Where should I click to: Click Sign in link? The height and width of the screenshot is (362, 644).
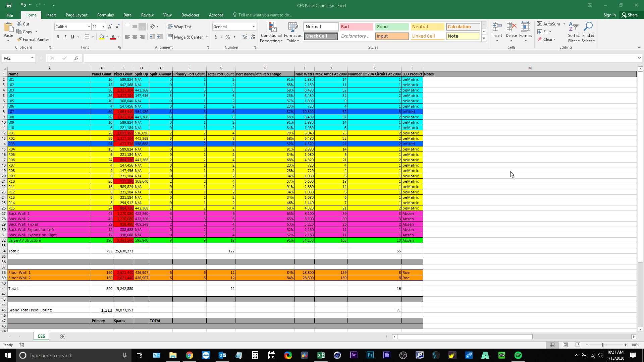609,15
